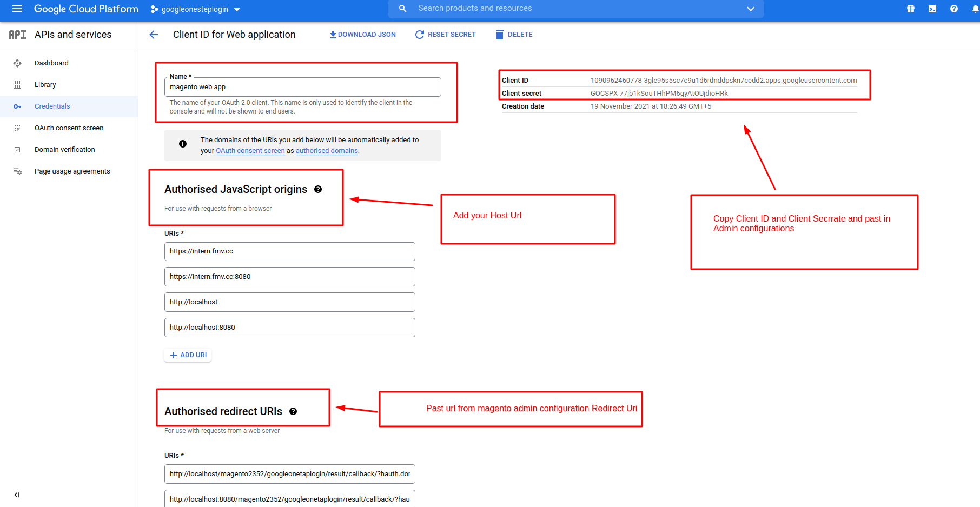The height and width of the screenshot is (507, 980).
Task: Click the OAuth consent screen icon
Action: (17, 128)
